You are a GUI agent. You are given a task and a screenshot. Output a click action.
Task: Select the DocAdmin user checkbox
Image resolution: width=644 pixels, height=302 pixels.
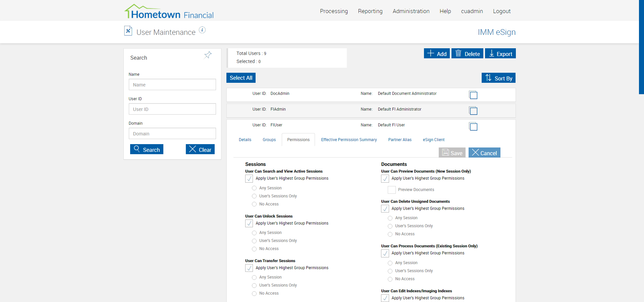[x=473, y=95]
